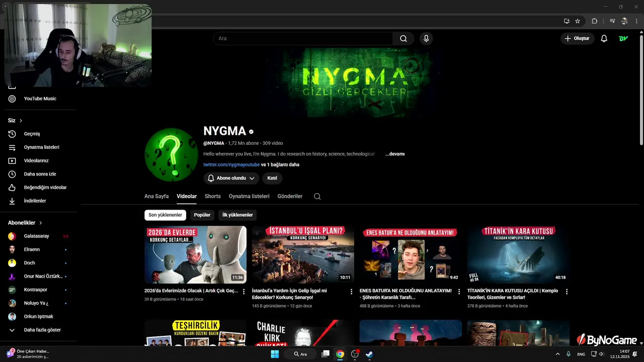Expand Daha fazla göster subscriptions list

38,330
